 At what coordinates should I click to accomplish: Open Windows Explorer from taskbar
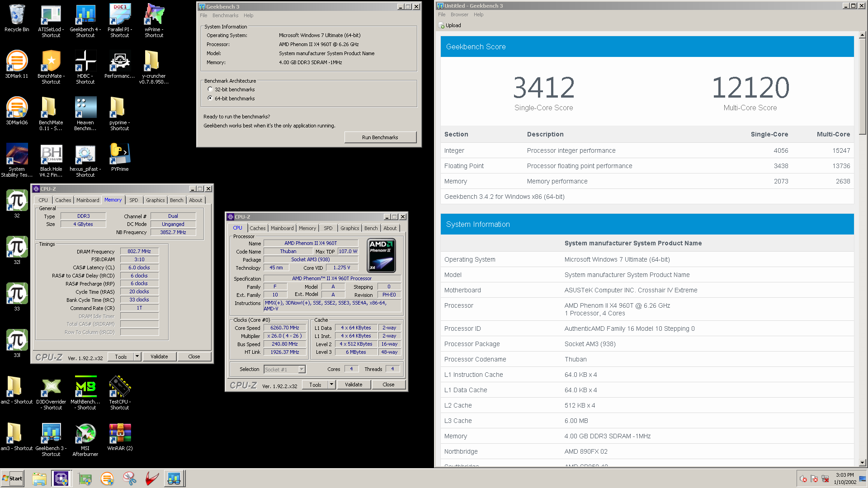[x=39, y=478]
